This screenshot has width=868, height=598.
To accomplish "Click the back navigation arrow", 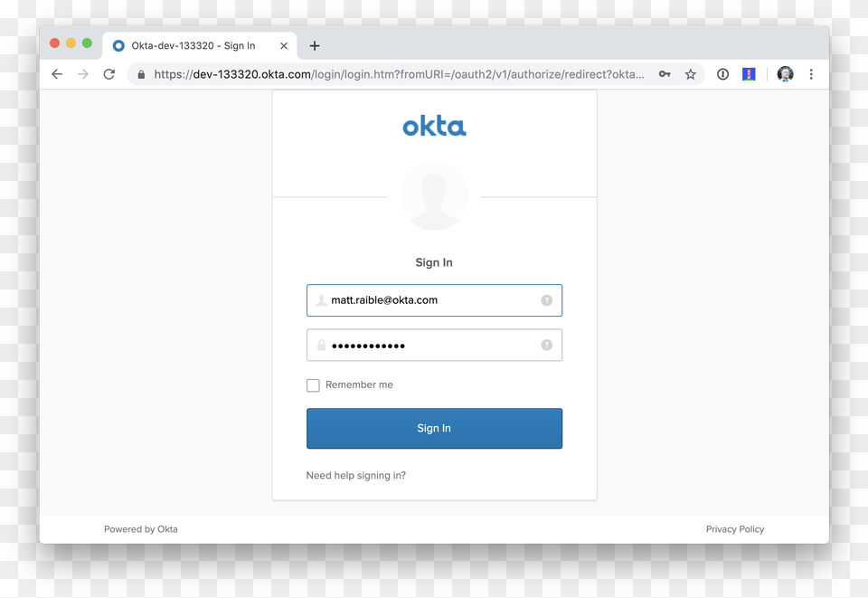I will pyautogui.click(x=57, y=74).
